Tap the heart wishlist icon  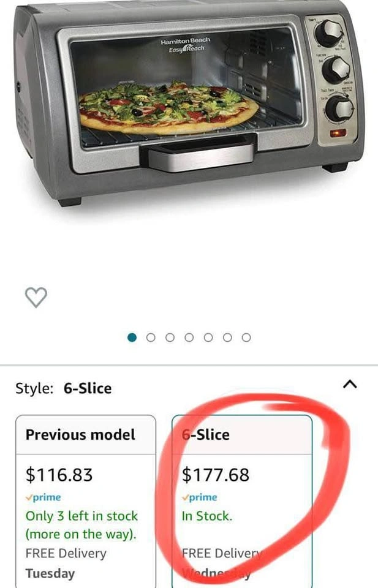point(36,298)
